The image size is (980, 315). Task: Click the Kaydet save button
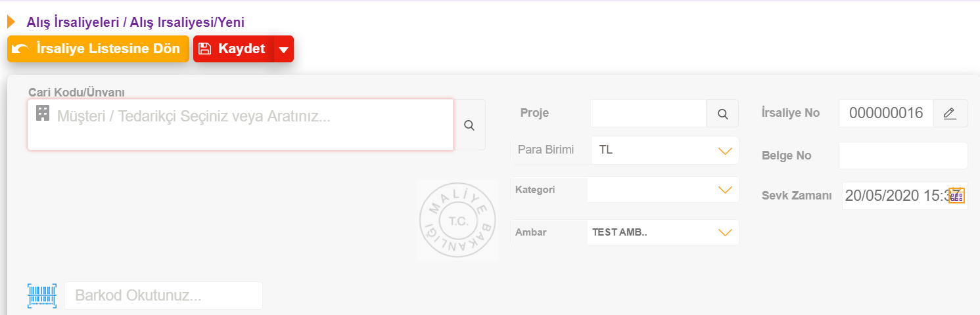(x=233, y=49)
